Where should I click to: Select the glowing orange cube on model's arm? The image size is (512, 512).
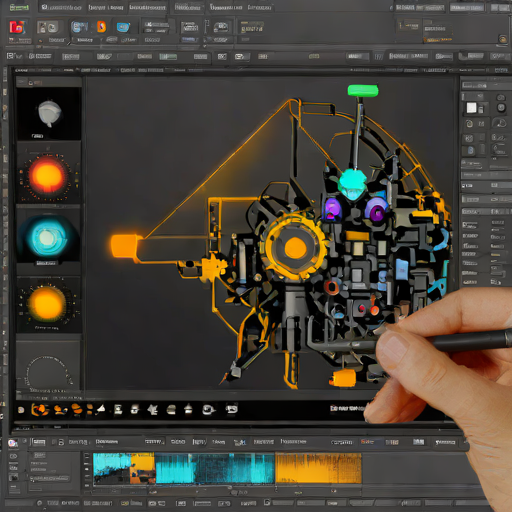125,246
